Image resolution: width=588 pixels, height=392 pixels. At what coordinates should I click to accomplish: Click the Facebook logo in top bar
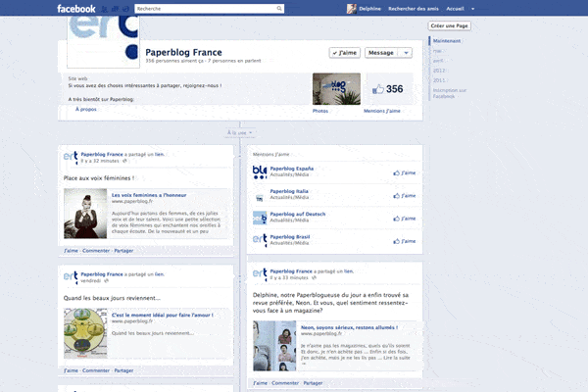point(76,9)
